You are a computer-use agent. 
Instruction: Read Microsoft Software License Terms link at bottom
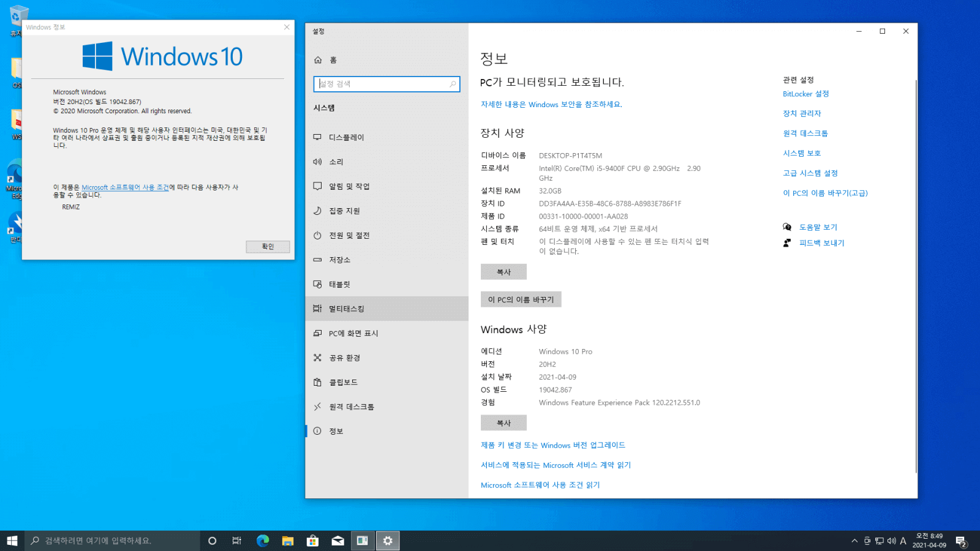coord(540,485)
